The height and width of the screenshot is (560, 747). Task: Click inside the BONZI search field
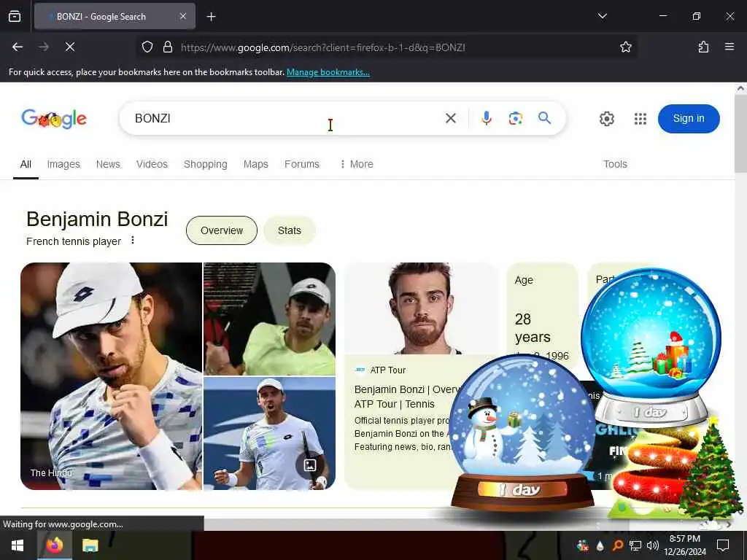tap(286, 118)
